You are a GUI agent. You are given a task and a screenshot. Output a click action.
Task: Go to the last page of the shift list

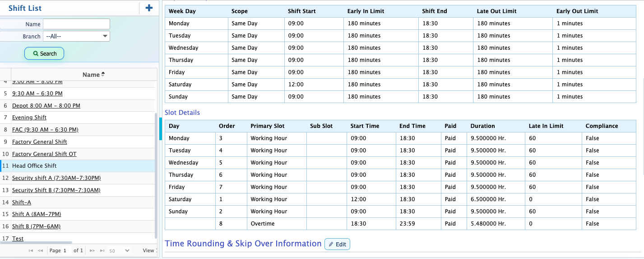coord(102,250)
